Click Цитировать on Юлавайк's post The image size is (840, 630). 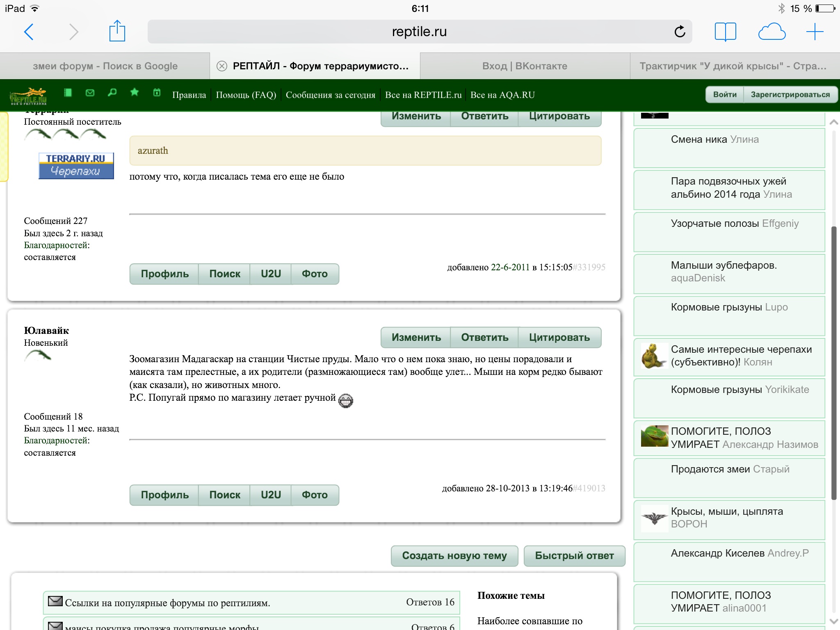[x=559, y=337]
